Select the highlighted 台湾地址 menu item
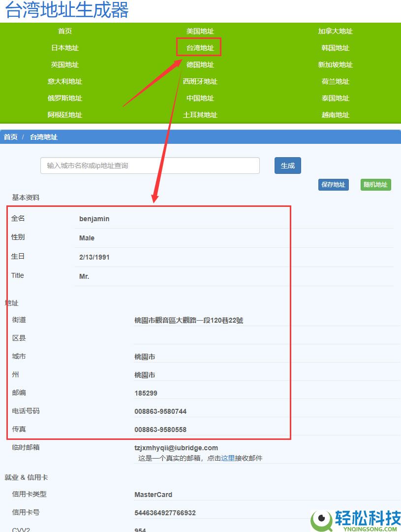Screen dimensions: 401x532 [199, 48]
